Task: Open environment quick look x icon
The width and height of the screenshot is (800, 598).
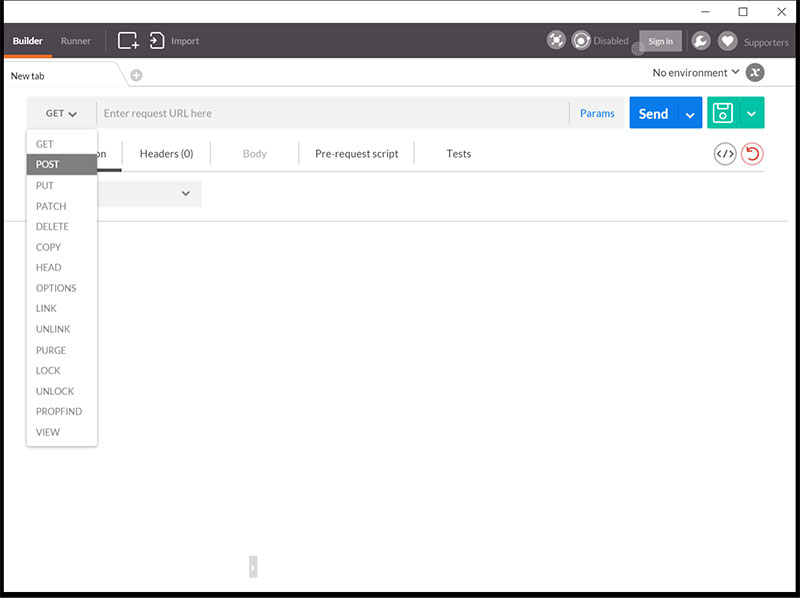Action: tap(755, 72)
